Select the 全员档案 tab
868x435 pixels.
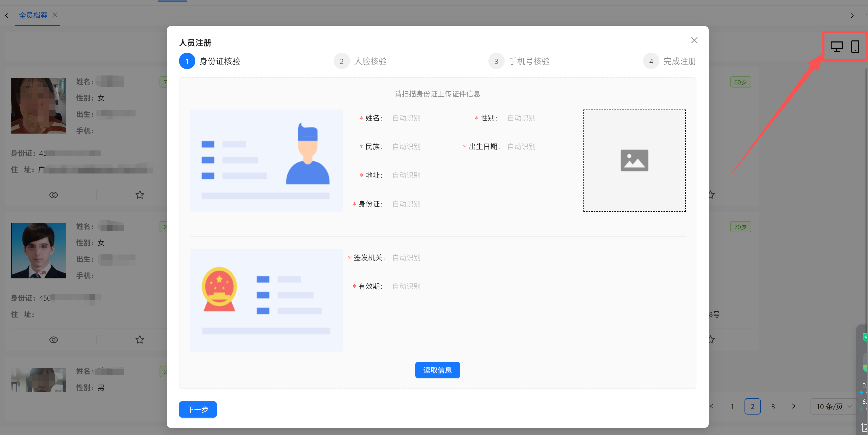click(33, 15)
